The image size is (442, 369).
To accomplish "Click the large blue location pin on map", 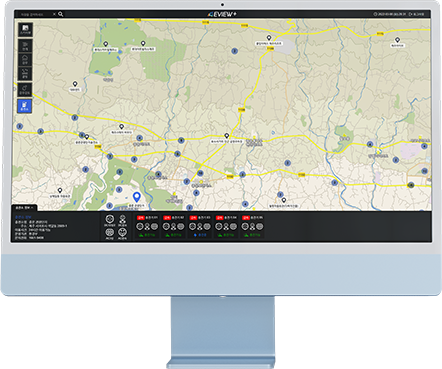I will pyautogui.click(x=136, y=197).
